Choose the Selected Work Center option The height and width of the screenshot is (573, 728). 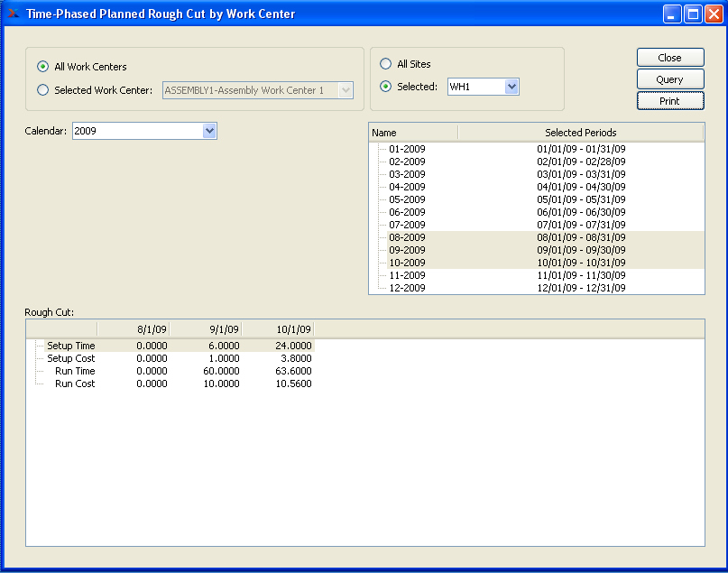(x=43, y=90)
